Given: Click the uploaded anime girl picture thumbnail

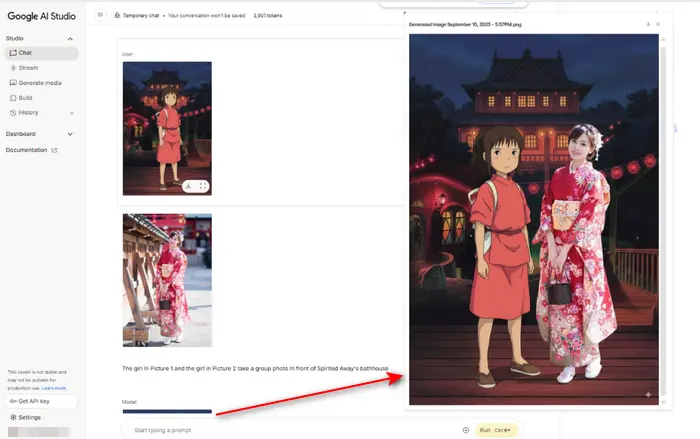Looking at the screenshot, I should coord(167,129).
